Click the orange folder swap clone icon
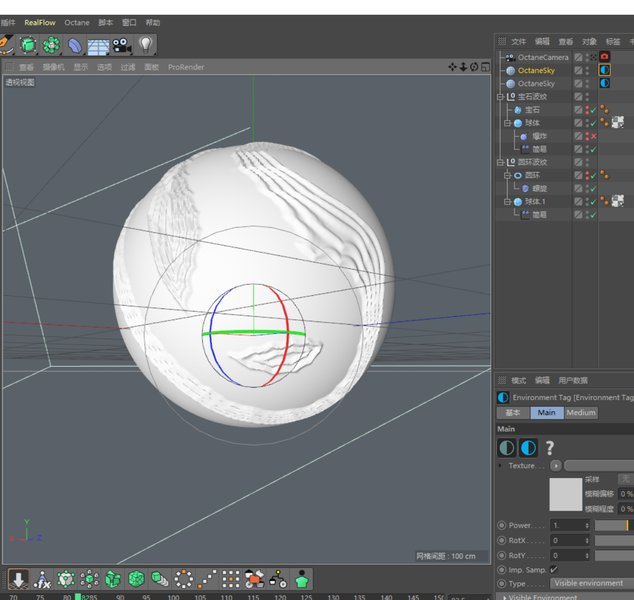634x600 pixels. [x=255, y=579]
